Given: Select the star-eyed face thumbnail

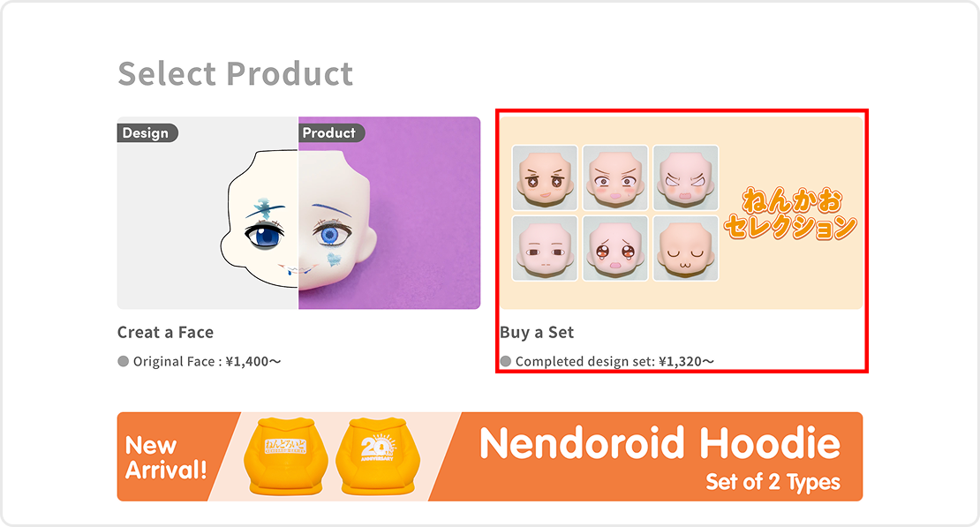Looking at the screenshot, I should (545, 177).
